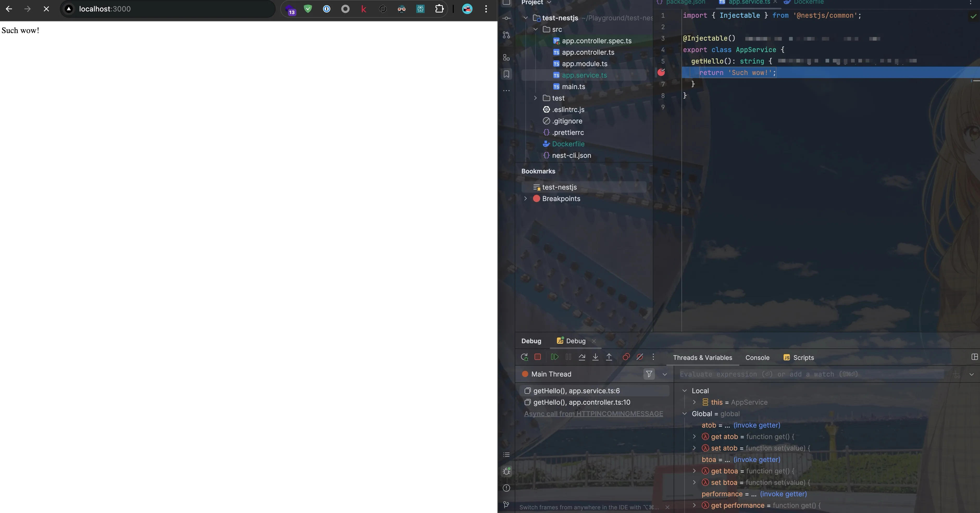Switch to the Console tab
The image size is (980, 513).
[757, 358]
